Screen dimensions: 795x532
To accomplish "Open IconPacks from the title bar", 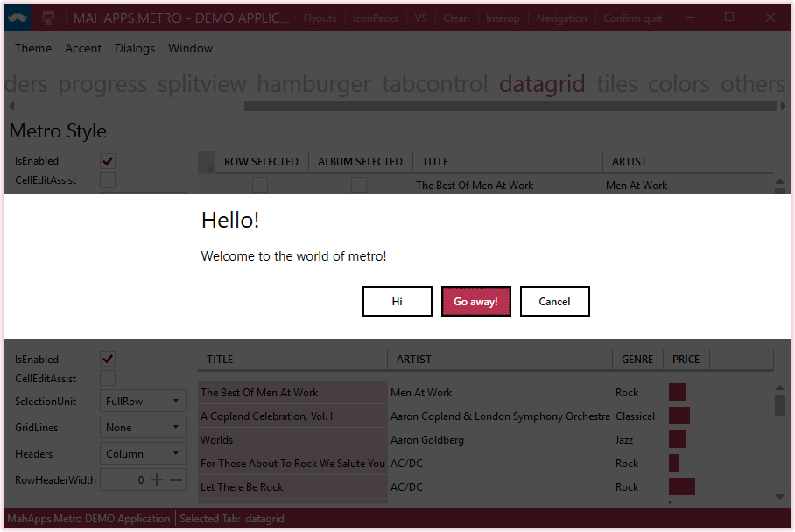I will click(x=376, y=18).
